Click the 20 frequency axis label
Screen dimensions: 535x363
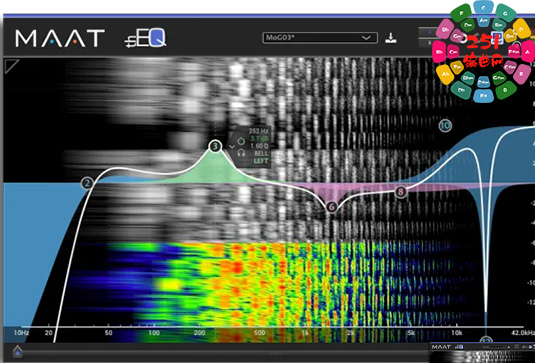point(48,333)
